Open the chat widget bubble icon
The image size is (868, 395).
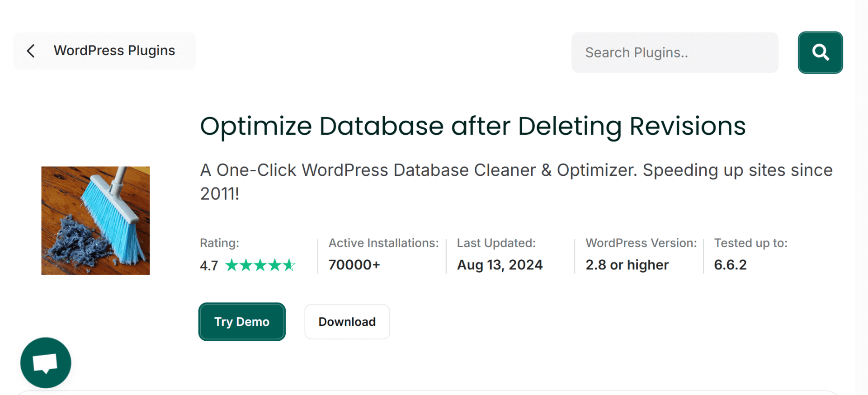[x=45, y=362]
